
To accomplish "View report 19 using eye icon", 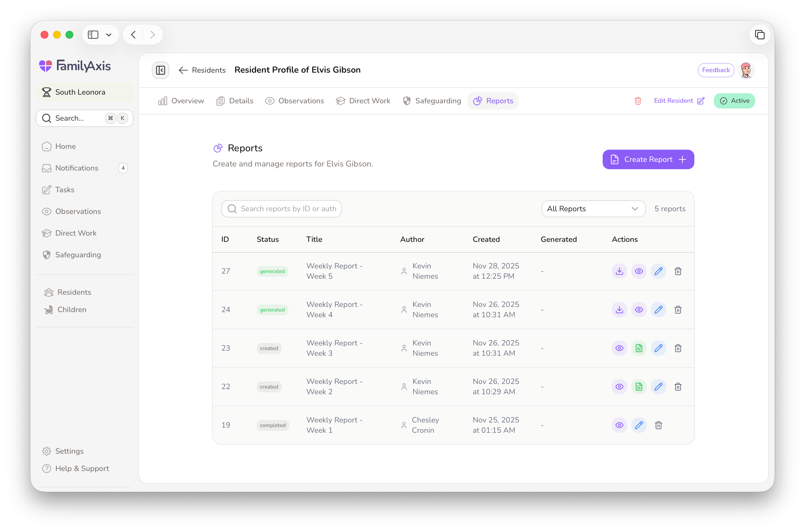I will (619, 425).
